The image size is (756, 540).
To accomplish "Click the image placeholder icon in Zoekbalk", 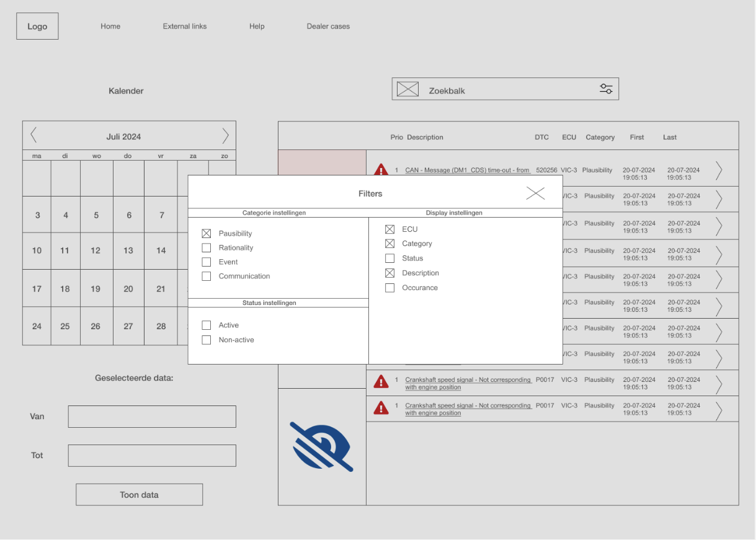I will (407, 89).
